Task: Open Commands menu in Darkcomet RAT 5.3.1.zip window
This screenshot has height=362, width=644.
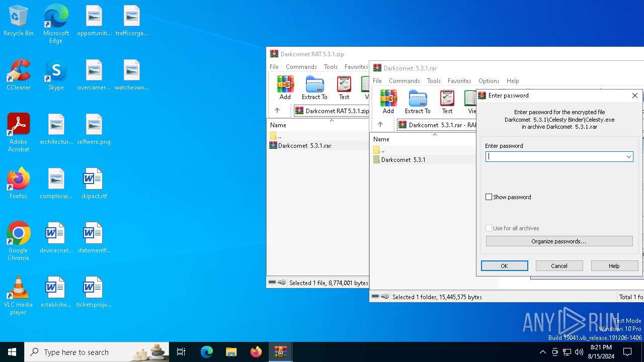Action: 301,67
